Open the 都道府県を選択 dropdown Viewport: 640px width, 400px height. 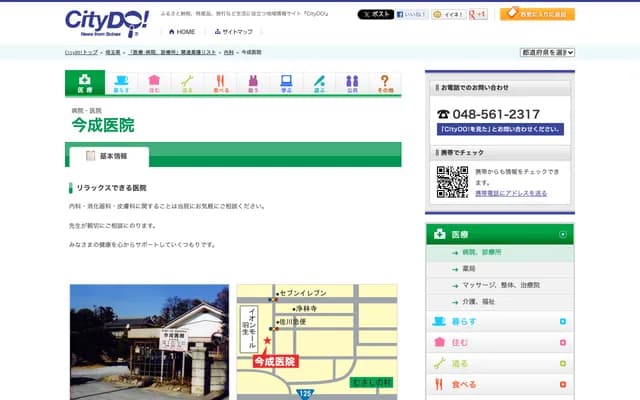(546, 52)
